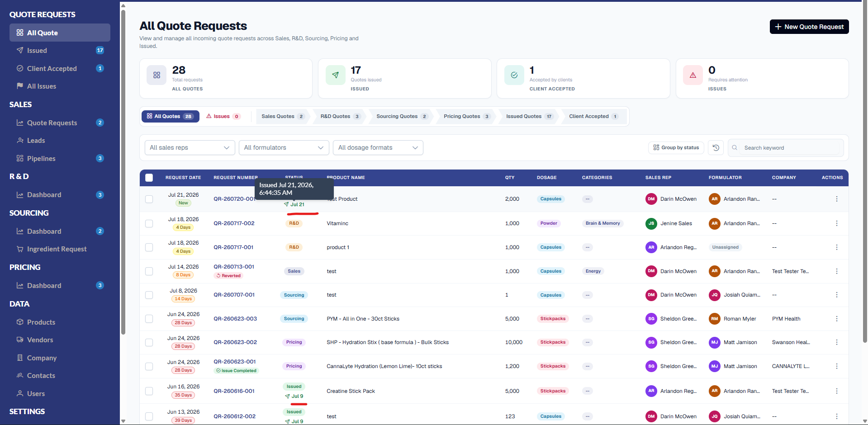This screenshot has height=425, width=868.
Task: Click the Contacts people icon in sidebar
Action: [20, 375]
